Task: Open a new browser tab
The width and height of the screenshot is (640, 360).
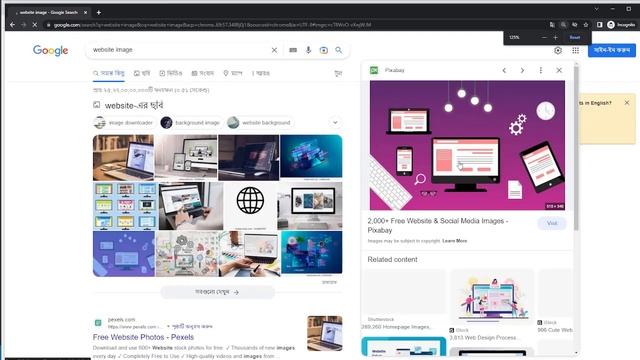Action: point(98,13)
